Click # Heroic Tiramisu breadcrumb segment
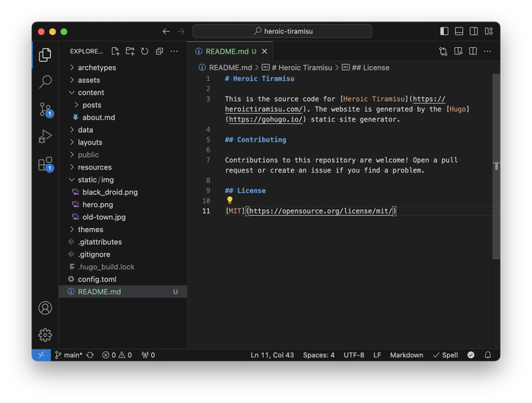 297,68
